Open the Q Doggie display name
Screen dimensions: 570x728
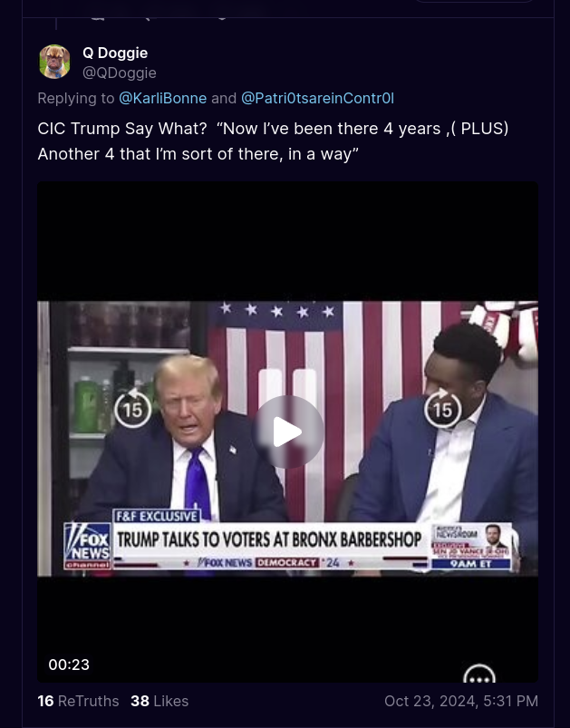(115, 53)
